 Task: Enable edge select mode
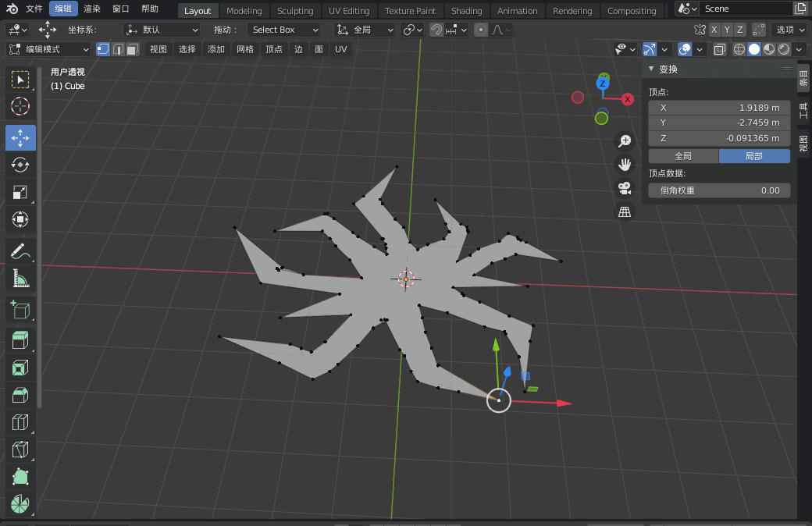click(x=118, y=49)
